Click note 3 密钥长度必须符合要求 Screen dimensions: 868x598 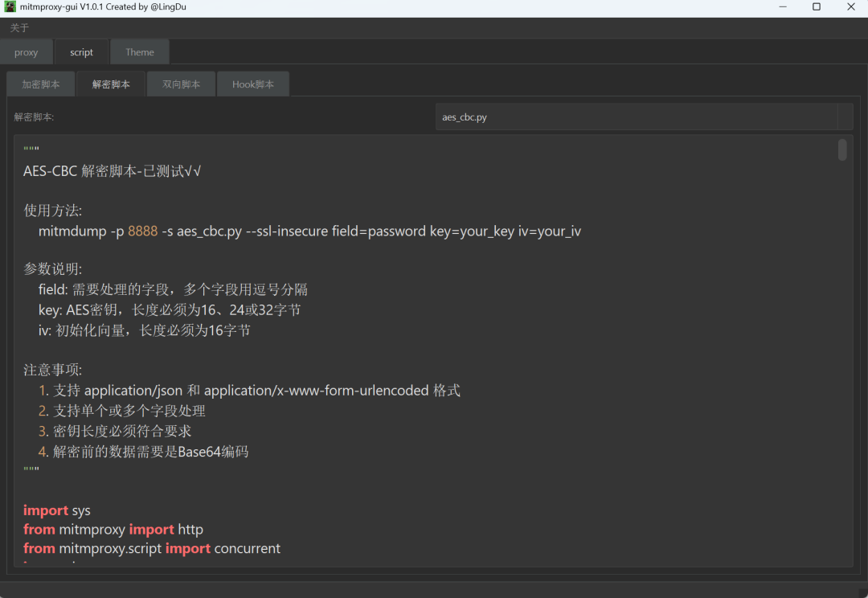coord(115,432)
